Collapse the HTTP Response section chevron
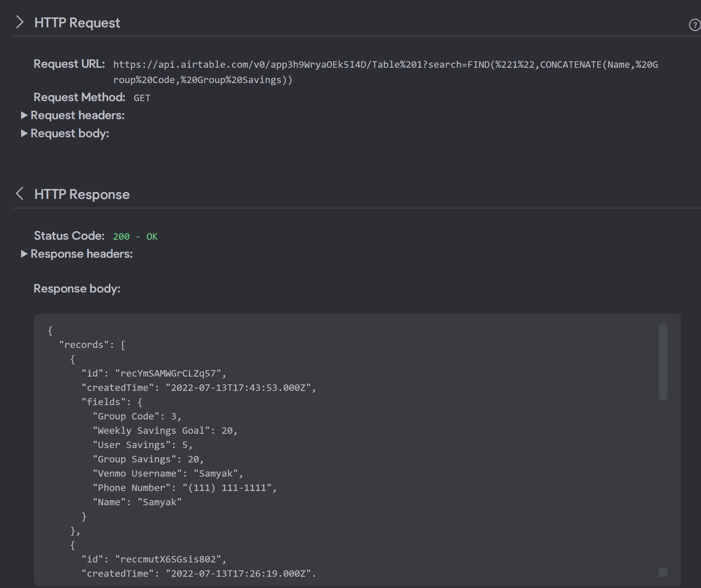 coord(20,194)
